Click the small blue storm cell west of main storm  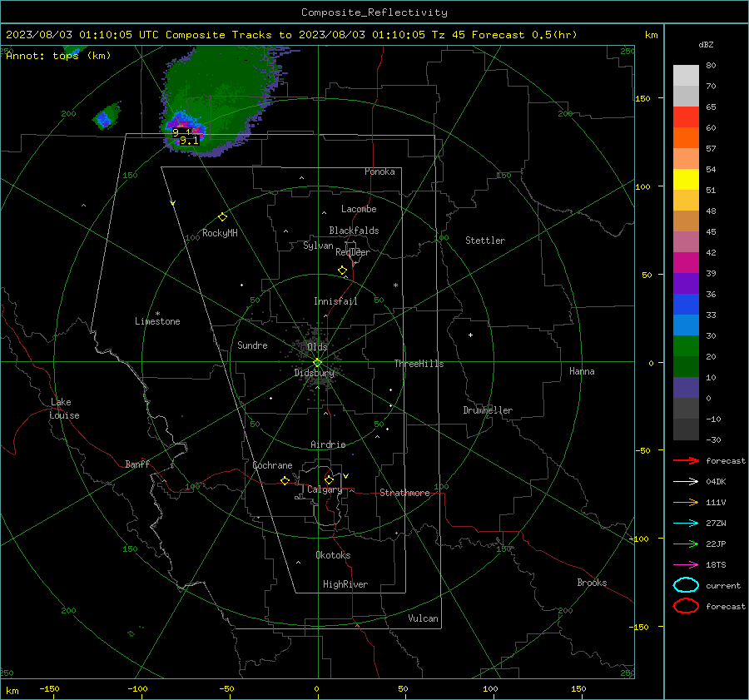point(103,118)
